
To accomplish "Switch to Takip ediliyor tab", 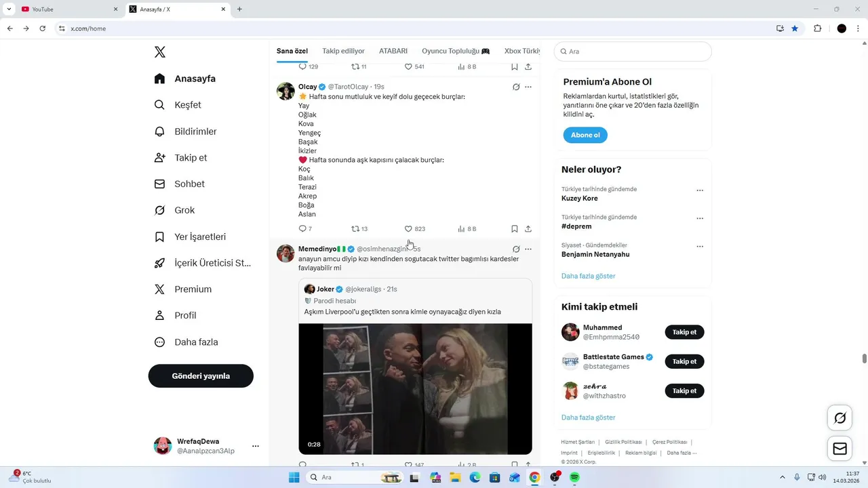I will click(343, 51).
